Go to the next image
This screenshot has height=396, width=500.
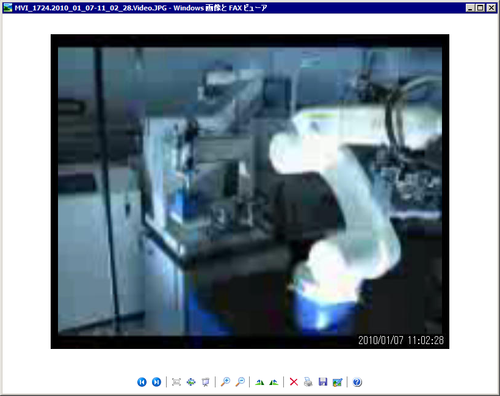click(156, 382)
